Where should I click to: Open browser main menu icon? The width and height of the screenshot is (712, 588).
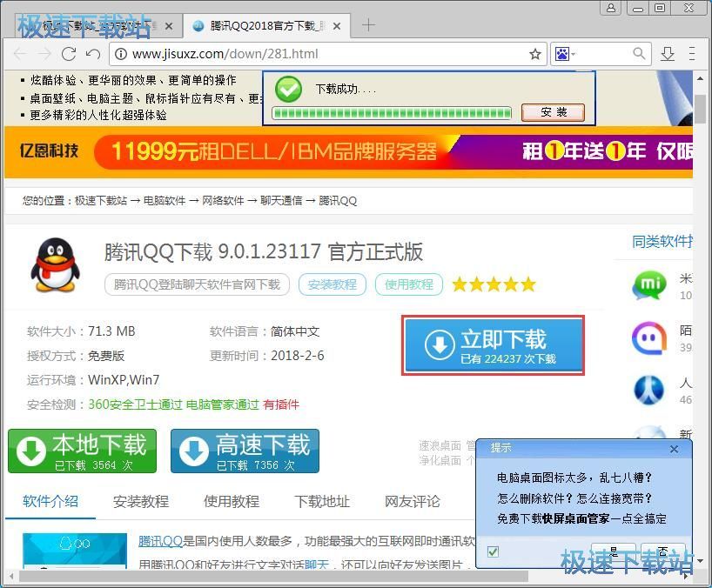coord(692,54)
